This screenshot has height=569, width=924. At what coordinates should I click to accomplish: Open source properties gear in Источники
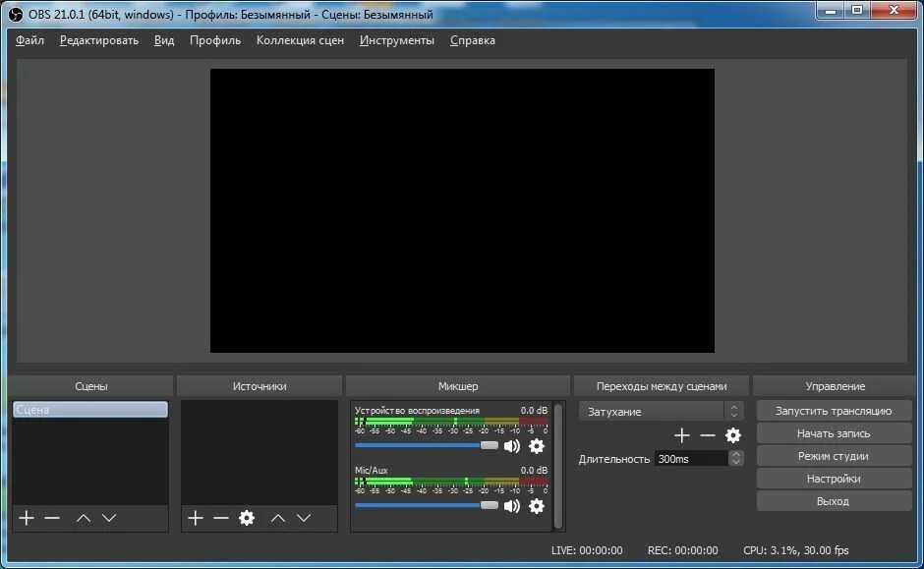(247, 518)
